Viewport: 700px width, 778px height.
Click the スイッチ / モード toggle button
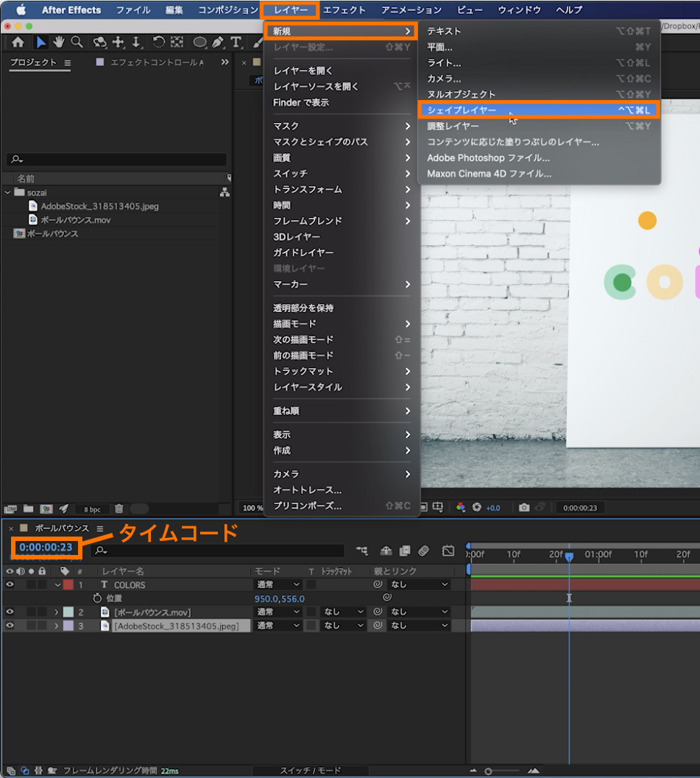click(x=311, y=771)
